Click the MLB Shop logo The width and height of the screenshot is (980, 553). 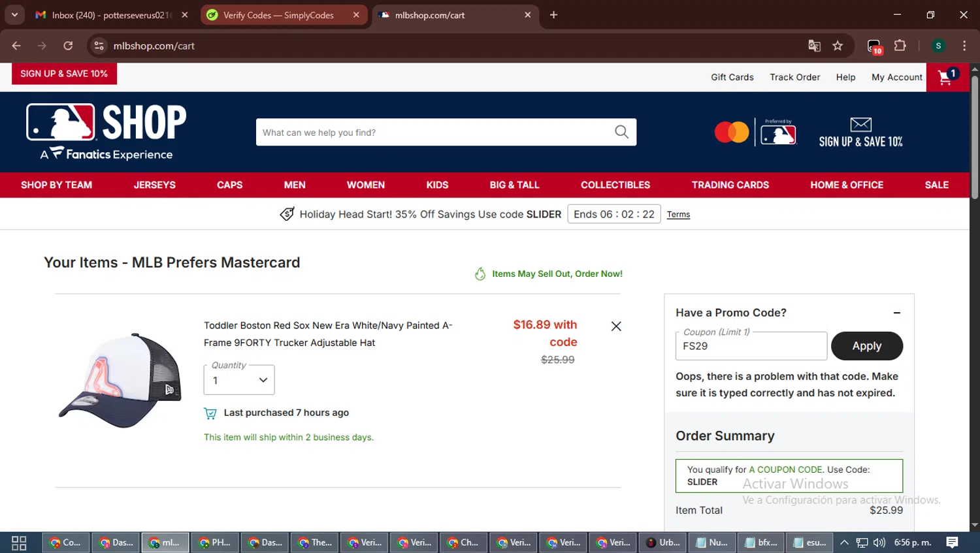click(x=106, y=132)
